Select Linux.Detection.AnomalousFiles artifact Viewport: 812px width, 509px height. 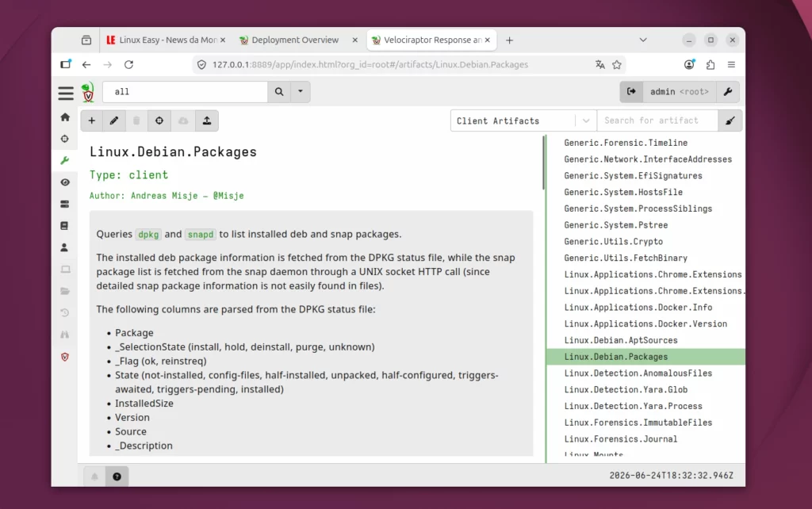pos(638,373)
